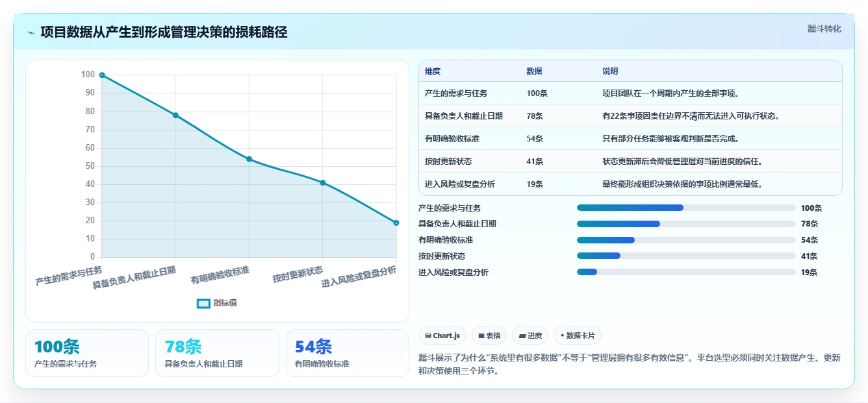Screen dimensions: 868x403
Task: Toggle the 指标值 legend swatch
Action: click(x=203, y=303)
